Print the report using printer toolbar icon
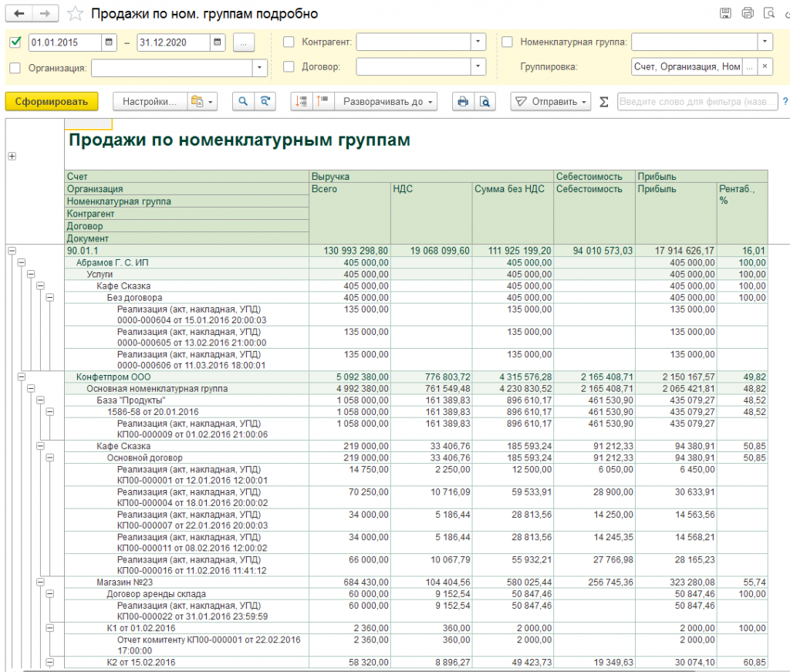The height and width of the screenshot is (672, 790). pyautogui.click(x=462, y=101)
